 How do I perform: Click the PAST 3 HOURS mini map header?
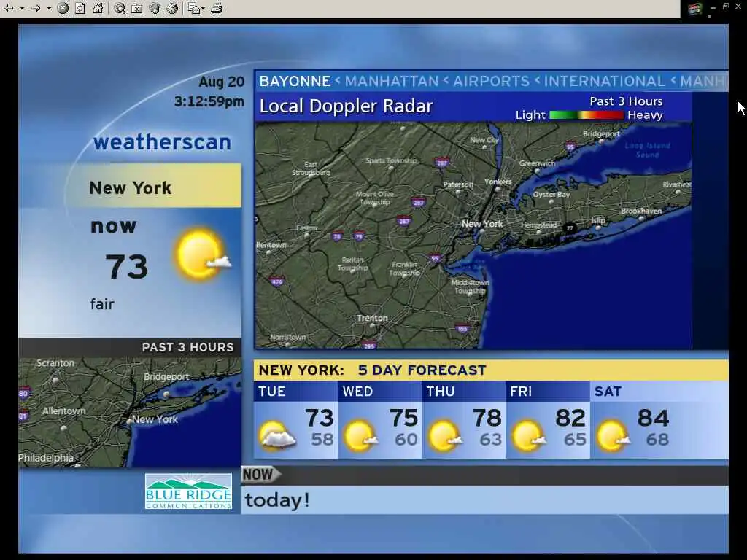point(130,348)
